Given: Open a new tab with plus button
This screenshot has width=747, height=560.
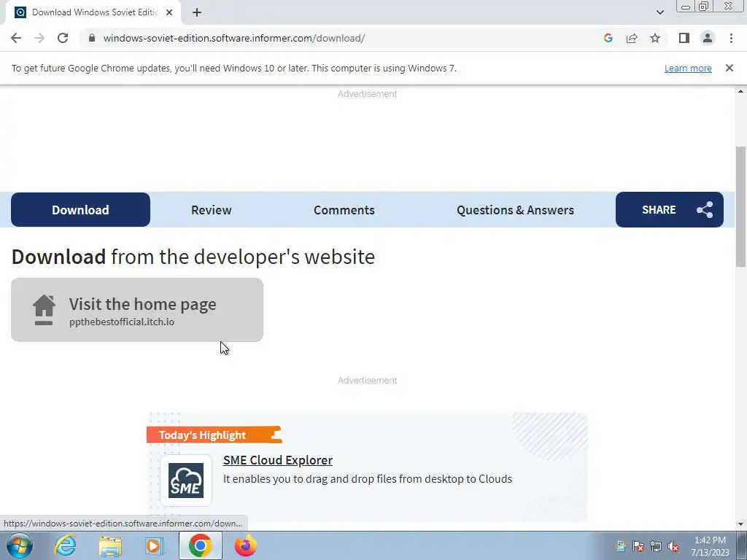Looking at the screenshot, I should (x=197, y=12).
